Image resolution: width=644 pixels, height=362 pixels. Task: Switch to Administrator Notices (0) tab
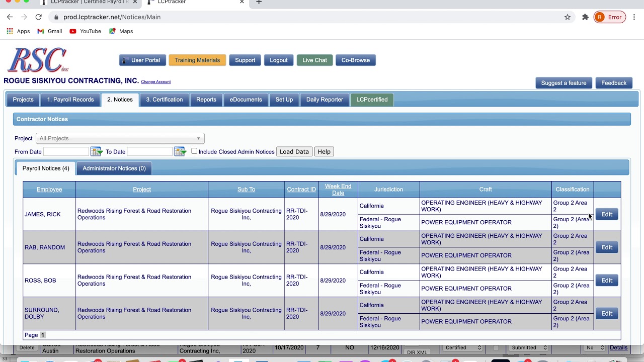click(x=114, y=168)
